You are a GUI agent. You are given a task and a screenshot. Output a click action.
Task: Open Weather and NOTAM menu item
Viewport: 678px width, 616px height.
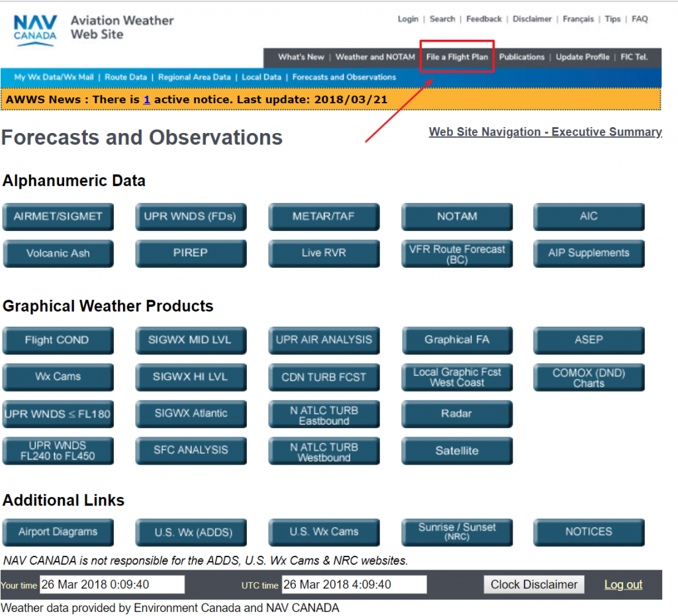click(375, 57)
